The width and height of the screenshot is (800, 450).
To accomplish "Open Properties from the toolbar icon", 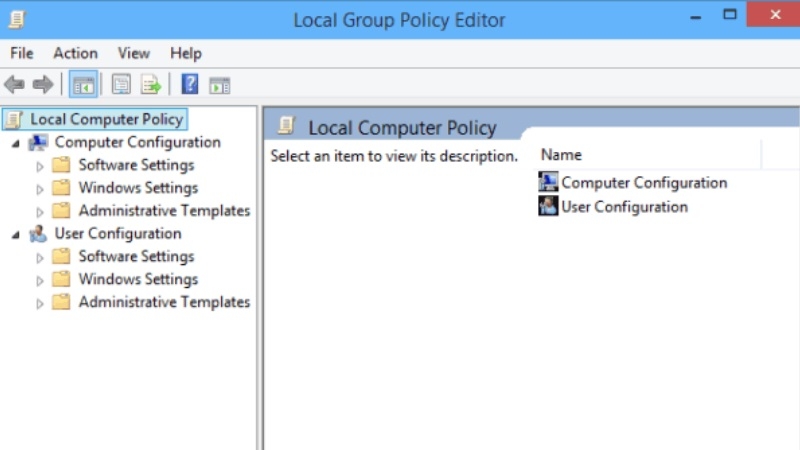I will pyautogui.click(x=121, y=85).
